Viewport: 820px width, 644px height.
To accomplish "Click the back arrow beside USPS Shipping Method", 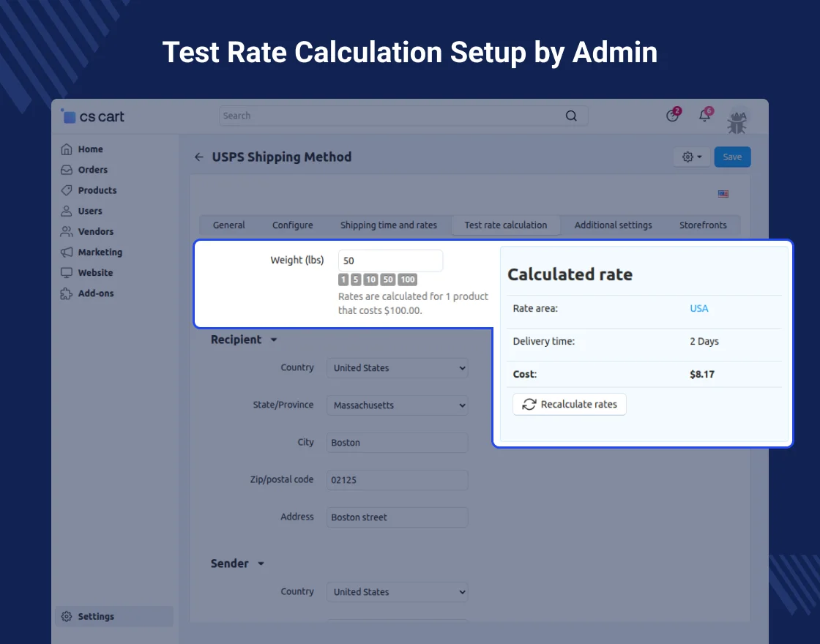I will point(199,157).
